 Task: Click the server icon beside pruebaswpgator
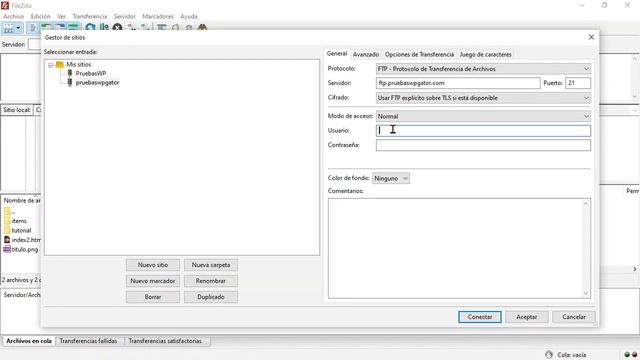tap(70, 82)
